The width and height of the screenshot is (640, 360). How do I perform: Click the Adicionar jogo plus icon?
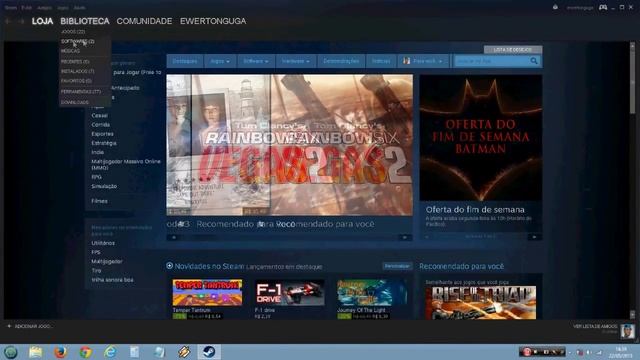point(9,326)
